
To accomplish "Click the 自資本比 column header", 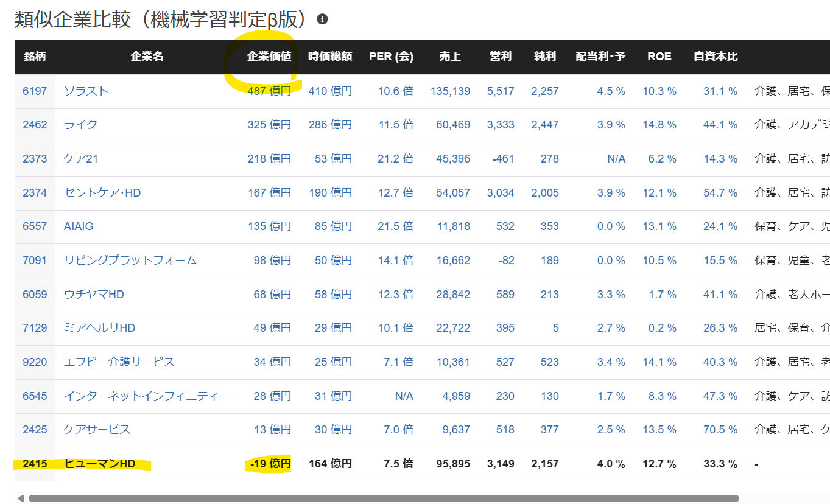I will click(716, 57).
